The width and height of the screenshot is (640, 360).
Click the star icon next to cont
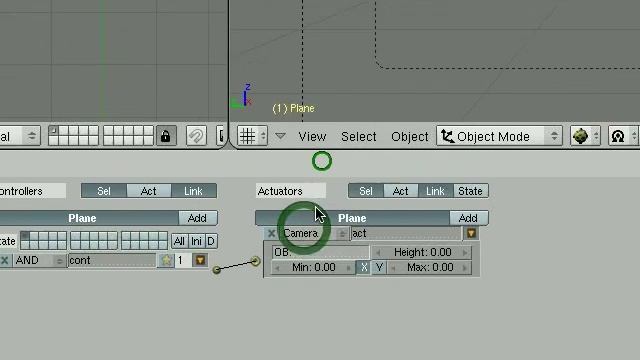166,260
